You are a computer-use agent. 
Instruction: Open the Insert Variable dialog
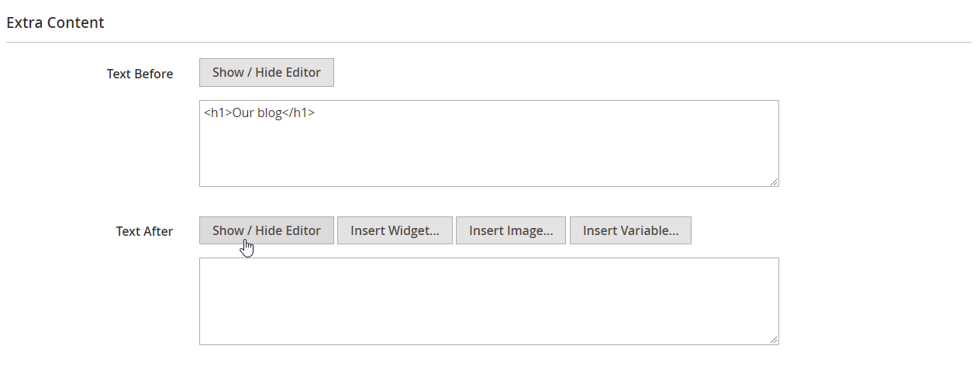pyautogui.click(x=630, y=230)
